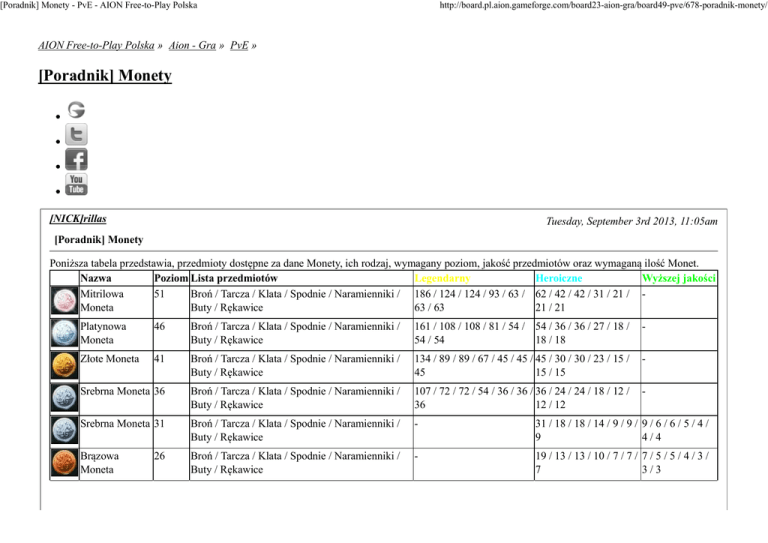
Task: Click the Twitter share icon
Action: click(76, 135)
